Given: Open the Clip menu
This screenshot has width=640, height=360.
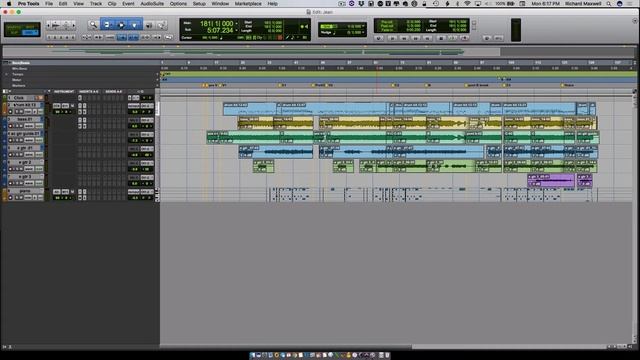Looking at the screenshot, I should (x=112, y=4).
